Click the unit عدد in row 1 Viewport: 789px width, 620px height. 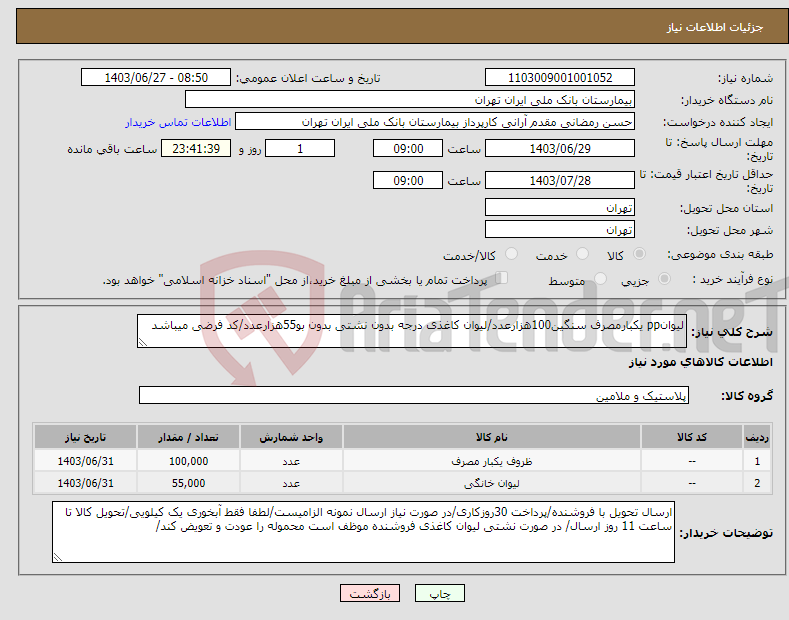coord(291,461)
